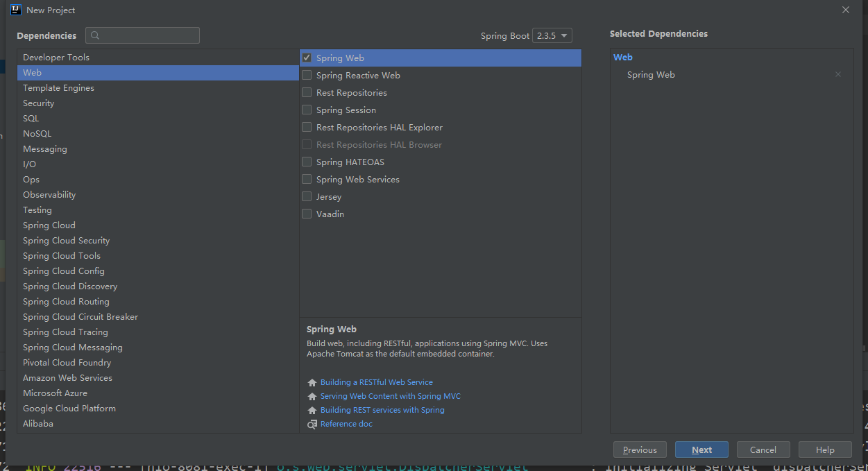Click the Reference doc book icon
This screenshot has height=471, width=868.
[312, 424]
